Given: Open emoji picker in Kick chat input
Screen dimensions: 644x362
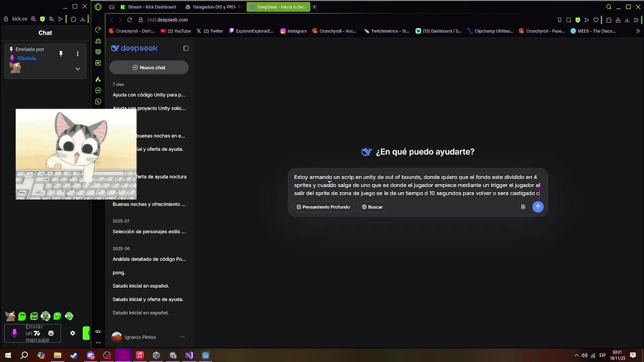Looking at the screenshot, I should [x=51, y=333].
